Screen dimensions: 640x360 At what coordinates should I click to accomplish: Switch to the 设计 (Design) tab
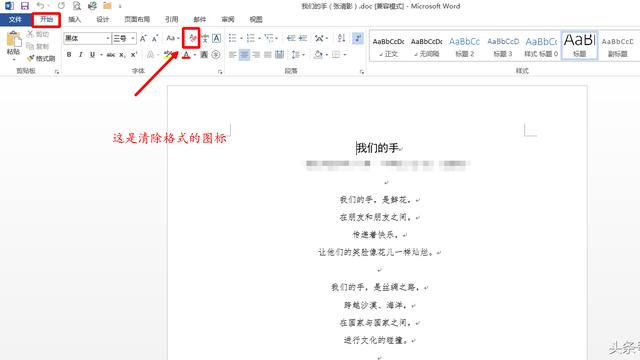103,19
